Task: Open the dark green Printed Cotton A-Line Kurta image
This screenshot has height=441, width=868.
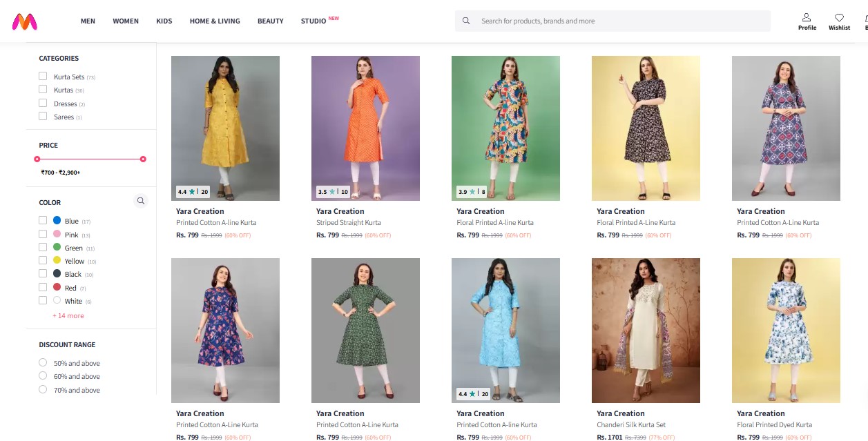Action: point(365,331)
